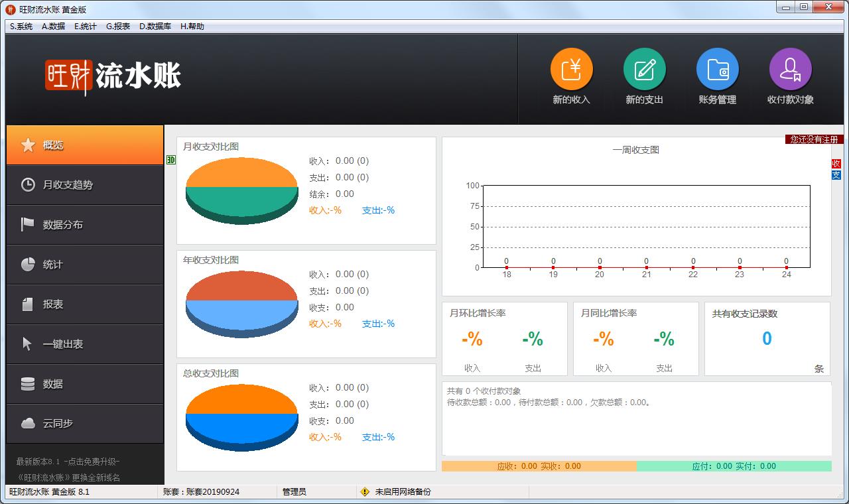Open the E.统计 menu
The image size is (849, 504).
click(x=86, y=27)
